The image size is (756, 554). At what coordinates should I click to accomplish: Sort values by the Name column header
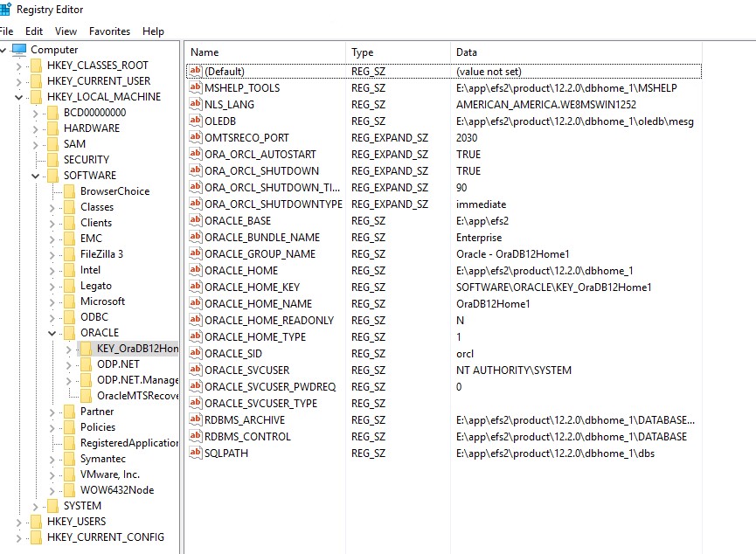pyautogui.click(x=262, y=52)
